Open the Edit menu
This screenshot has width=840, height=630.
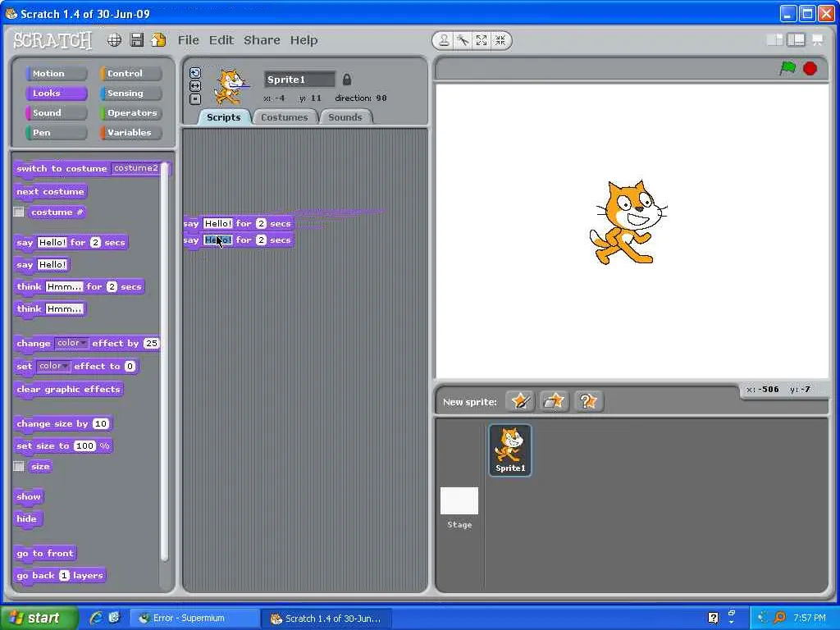[x=221, y=40]
